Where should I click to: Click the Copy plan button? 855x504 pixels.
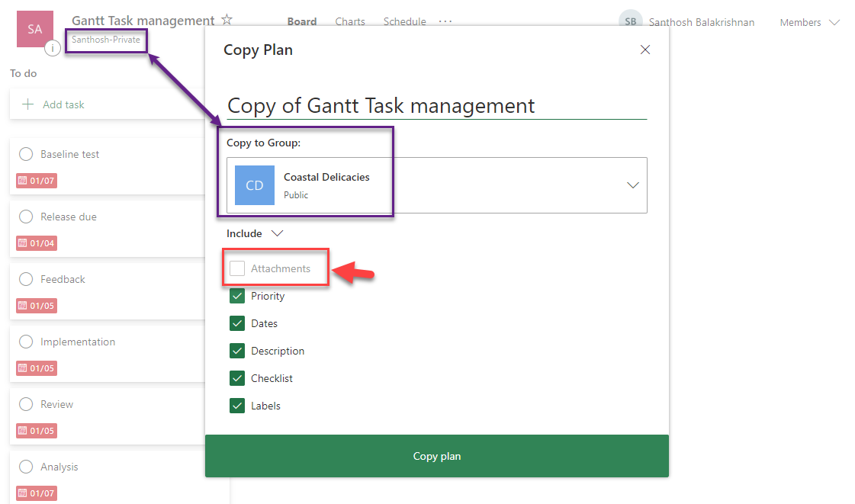tap(436, 456)
